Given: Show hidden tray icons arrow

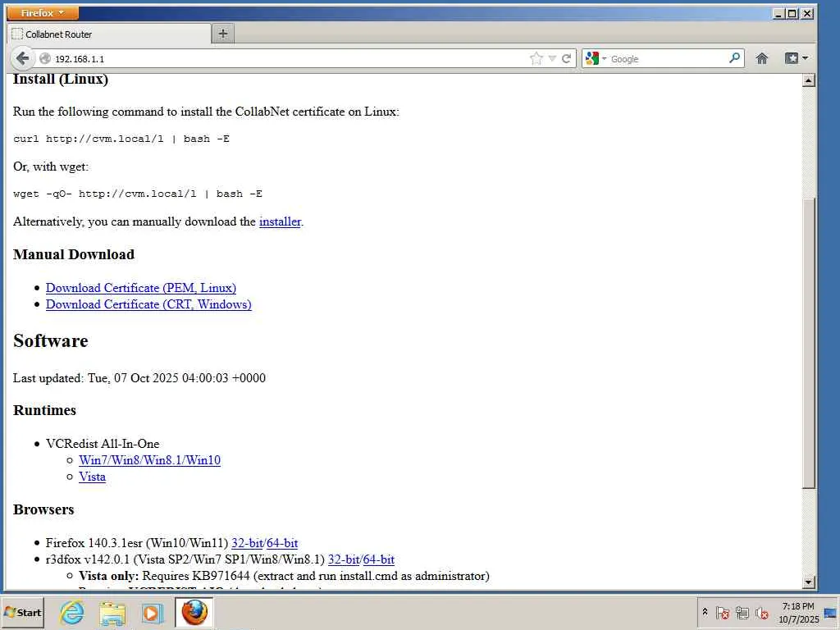Looking at the screenshot, I should coord(705,612).
